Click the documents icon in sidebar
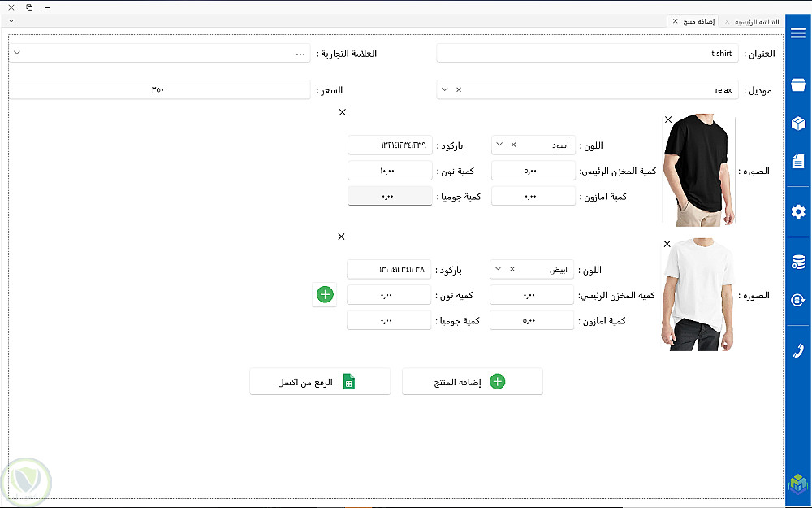The height and width of the screenshot is (508, 812). (797, 160)
